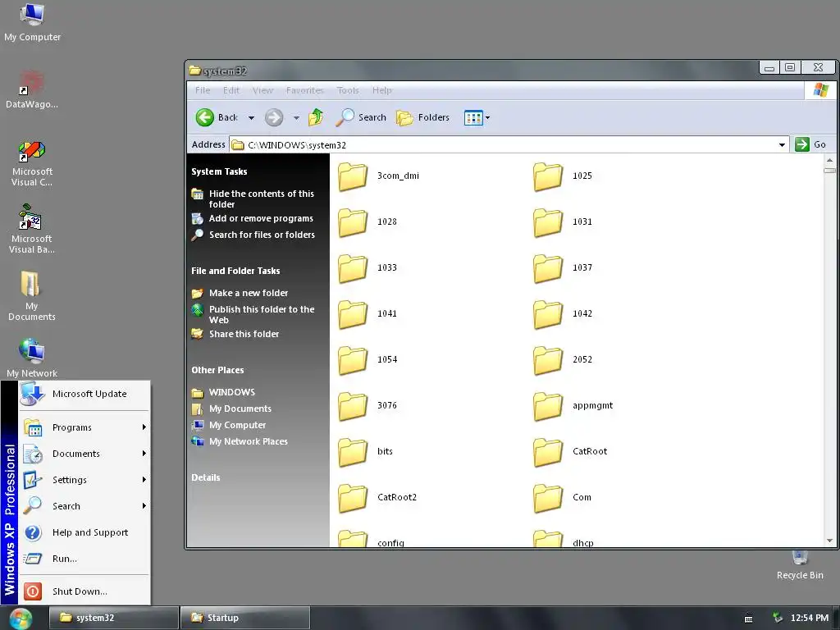Open the File menu
The width and height of the screenshot is (840, 630).
[x=203, y=90]
